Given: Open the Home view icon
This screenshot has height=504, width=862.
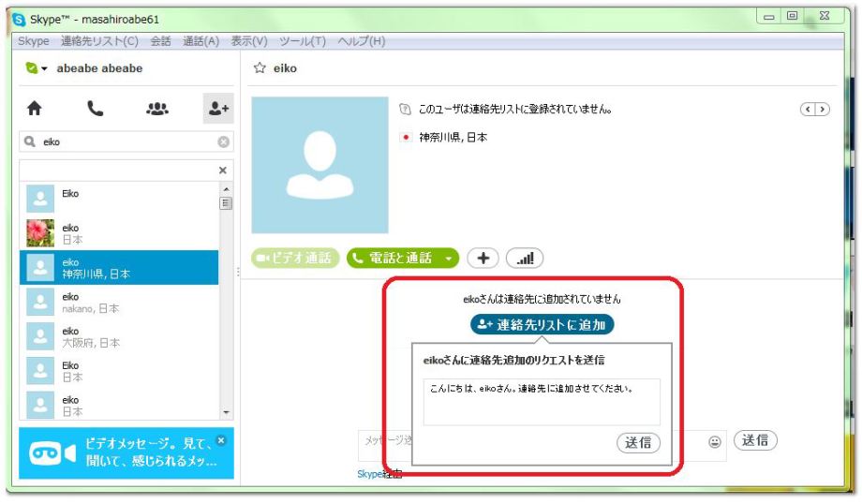Looking at the screenshot, I should (34, 109).
